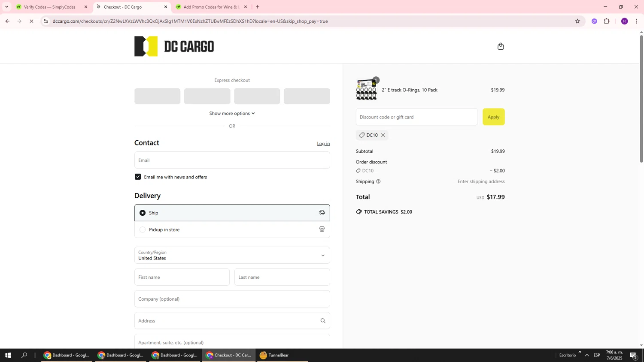Focus the Email input field
The image size is (644, 362).
(232, 160)
